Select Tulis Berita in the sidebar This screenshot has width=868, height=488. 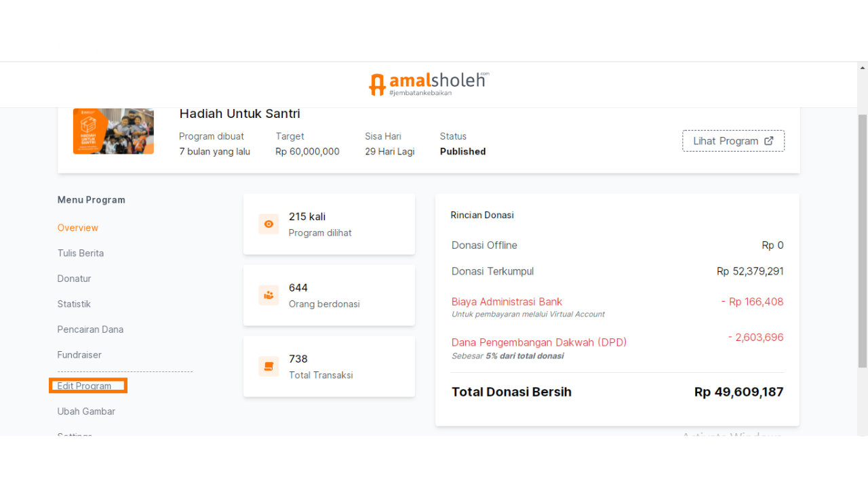click(x=80, y=253)
